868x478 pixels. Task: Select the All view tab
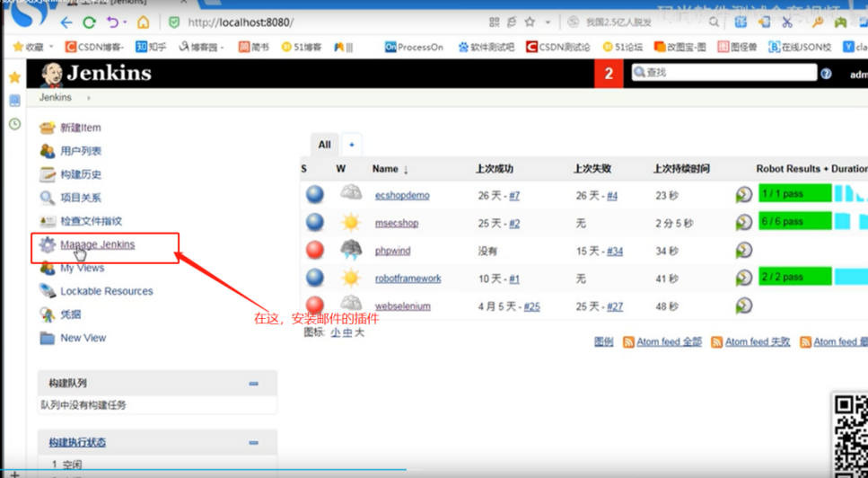pyautogui.click(x=324, y=146)
